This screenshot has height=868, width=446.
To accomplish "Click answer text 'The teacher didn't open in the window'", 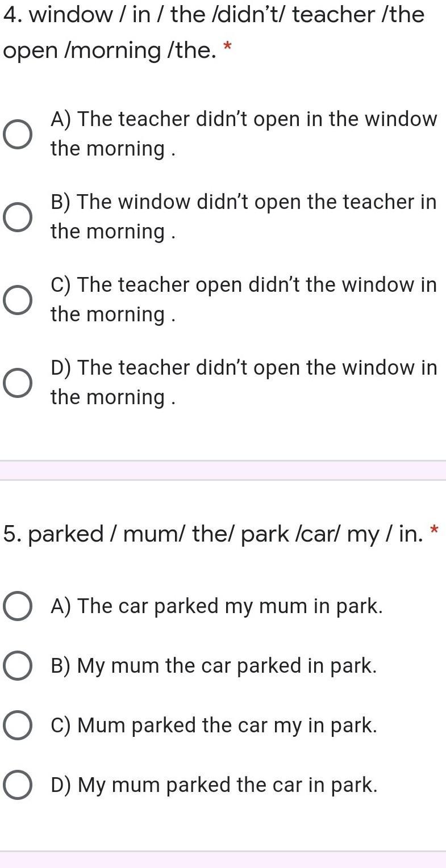I will [243, 134].
